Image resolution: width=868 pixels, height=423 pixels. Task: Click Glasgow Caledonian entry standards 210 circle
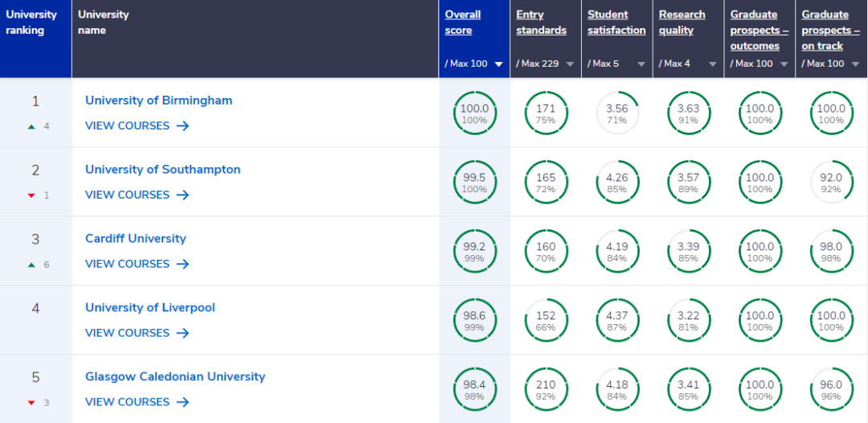[x=547, y=389]
